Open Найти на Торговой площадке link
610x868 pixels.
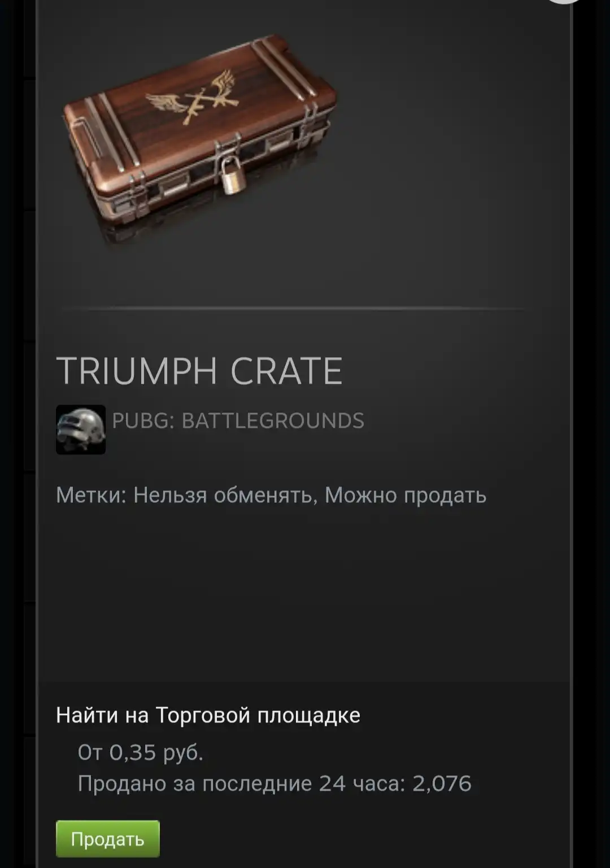[208, 715]
